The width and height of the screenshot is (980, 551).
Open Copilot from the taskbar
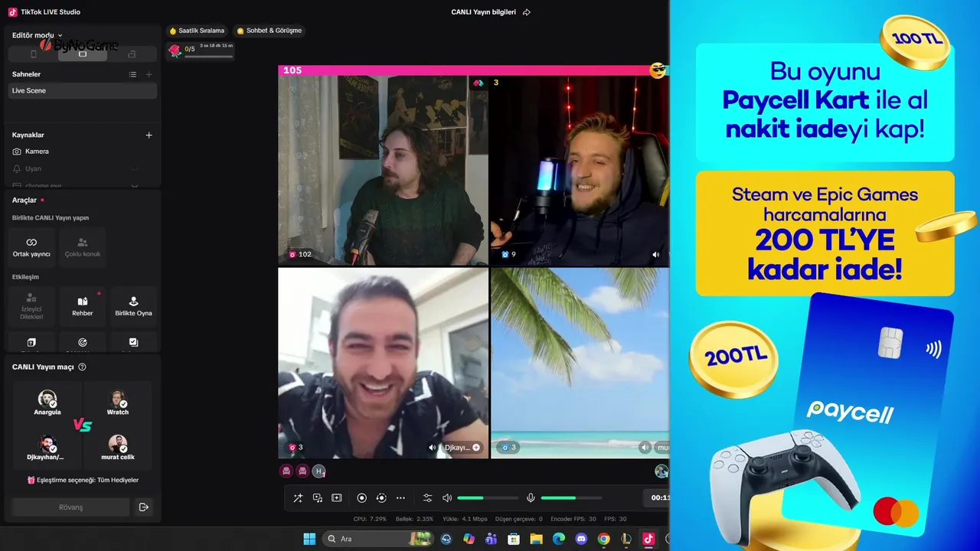(469, 539)
